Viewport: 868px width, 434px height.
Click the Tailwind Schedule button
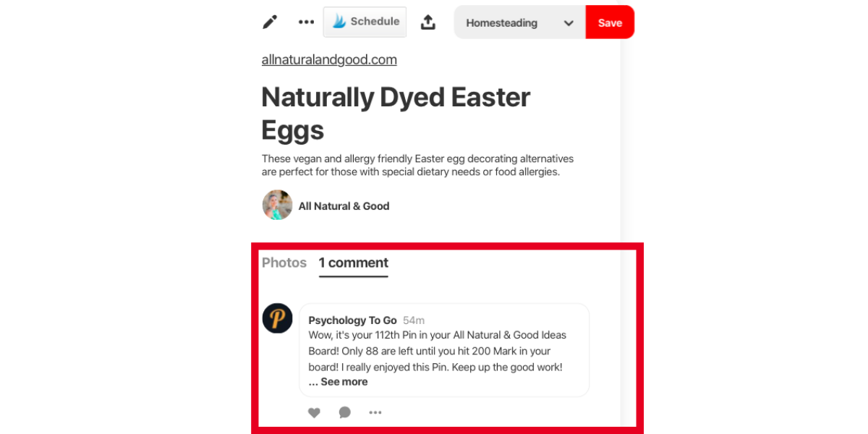365,22
